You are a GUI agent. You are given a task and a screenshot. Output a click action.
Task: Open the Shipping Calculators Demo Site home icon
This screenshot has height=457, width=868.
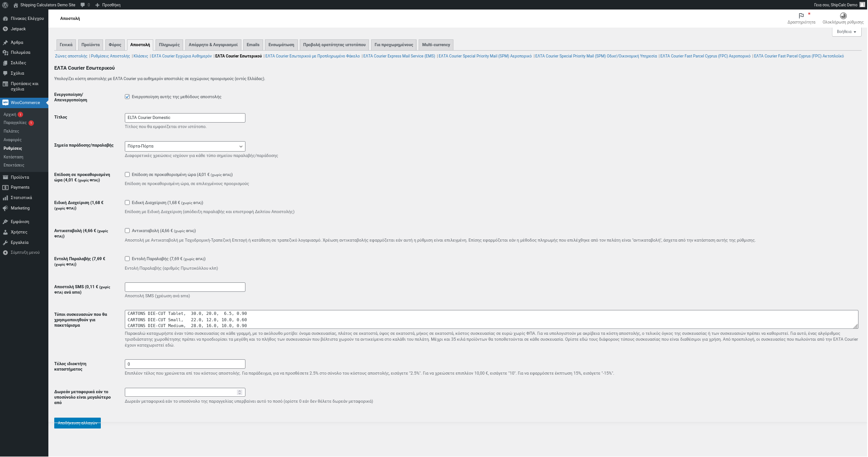(x=16, y=5)
